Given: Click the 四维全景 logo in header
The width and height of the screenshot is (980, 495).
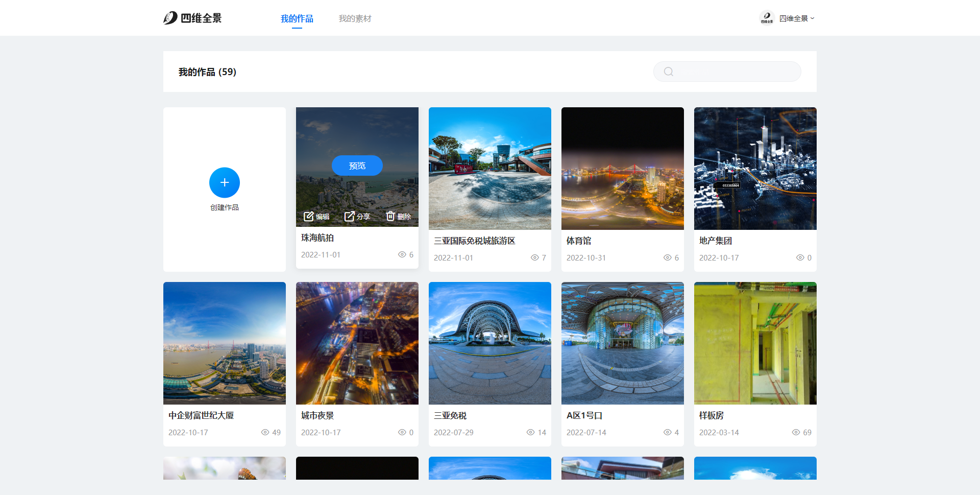Looking at the screenshot, I should [x=192, y=18].
